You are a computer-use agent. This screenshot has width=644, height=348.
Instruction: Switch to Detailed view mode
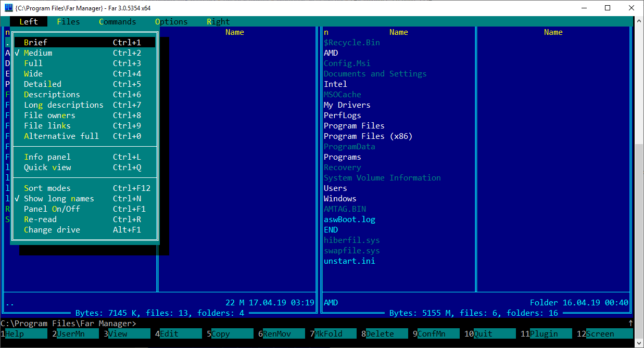(85, 84)
